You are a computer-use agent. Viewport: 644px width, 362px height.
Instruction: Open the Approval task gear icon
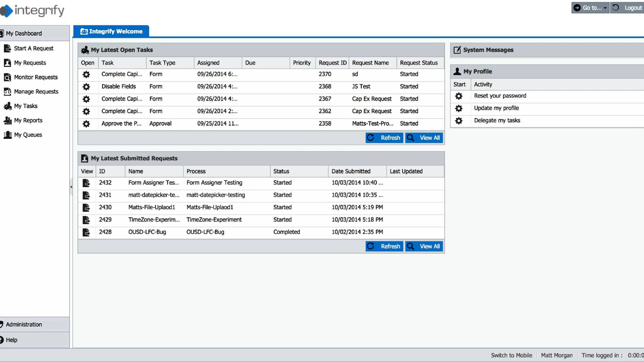coord(87,124)
